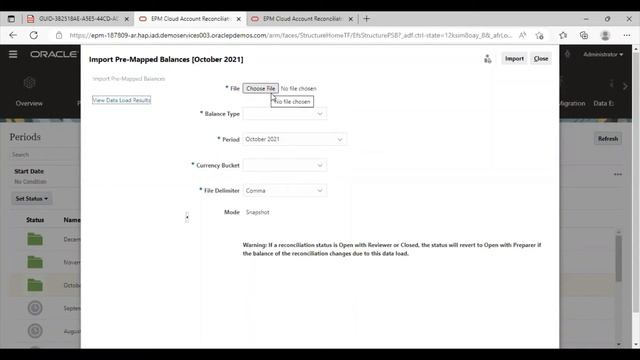Click the user assistance icon beside Import
Viewport: 640px width, 360px height.
487,59
